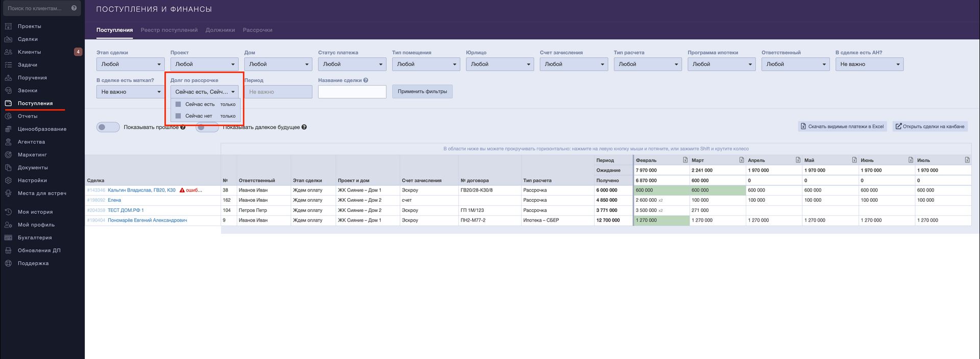Expand the Статус платежа dropdown
Image resolution: width=980 pixels, height=359 pixels.
point(352,64)
